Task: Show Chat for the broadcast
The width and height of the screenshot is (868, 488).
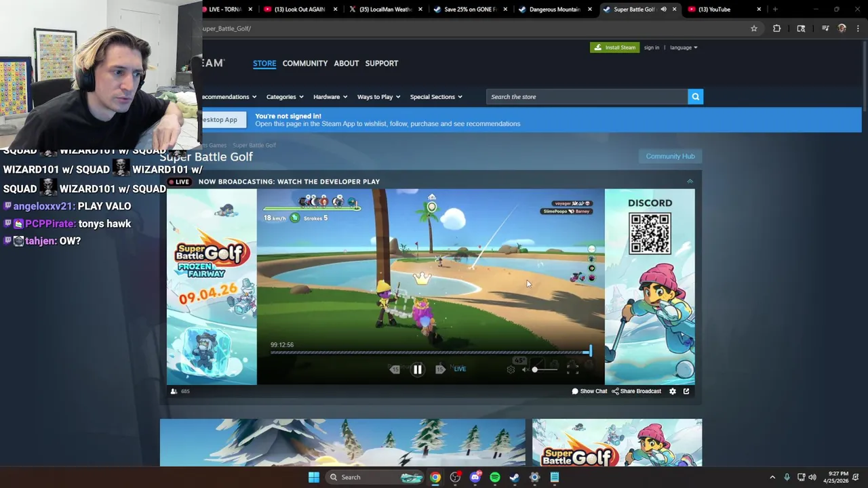Action: coord(589,391)
